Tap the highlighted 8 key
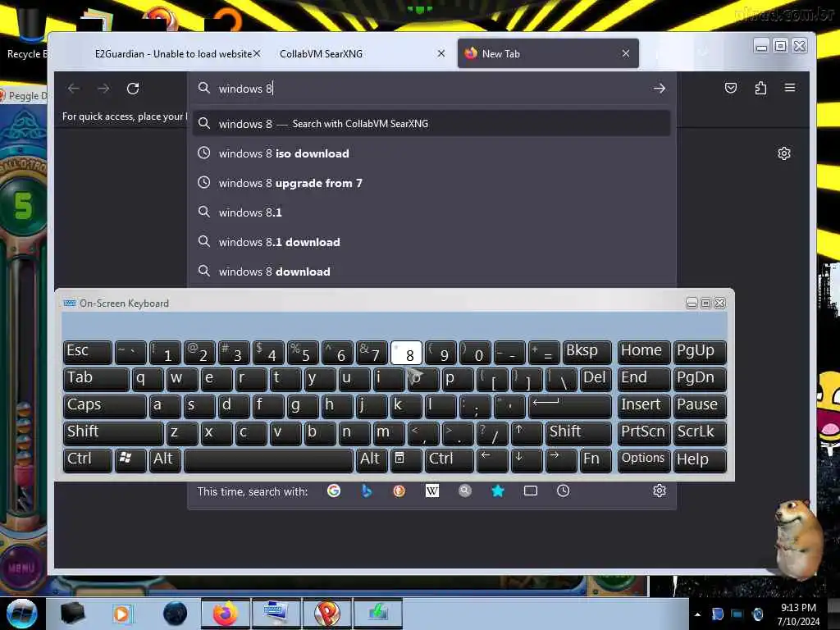Viewport: 840px width, 630px height. point(406,353)
